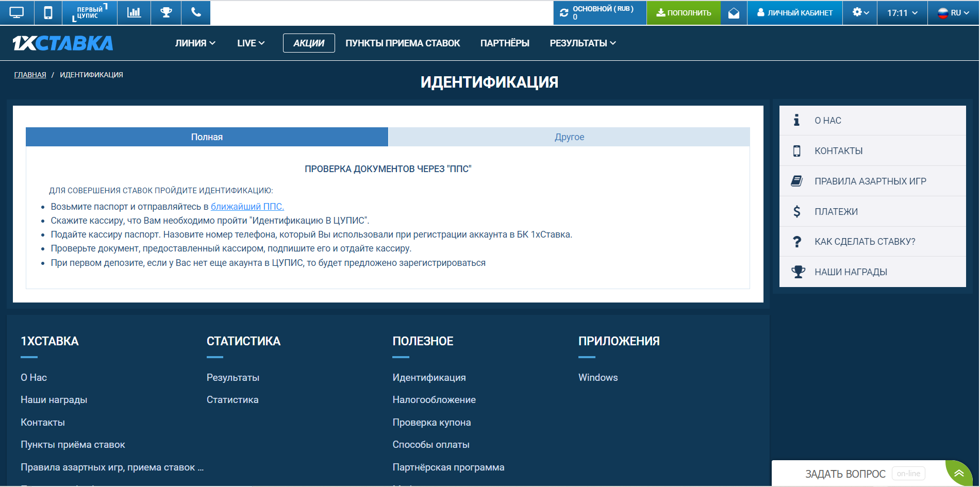This screenshot has width=980, height=487.
Task: Open phone callback icon in top bar
Action: tap(196, 13)
